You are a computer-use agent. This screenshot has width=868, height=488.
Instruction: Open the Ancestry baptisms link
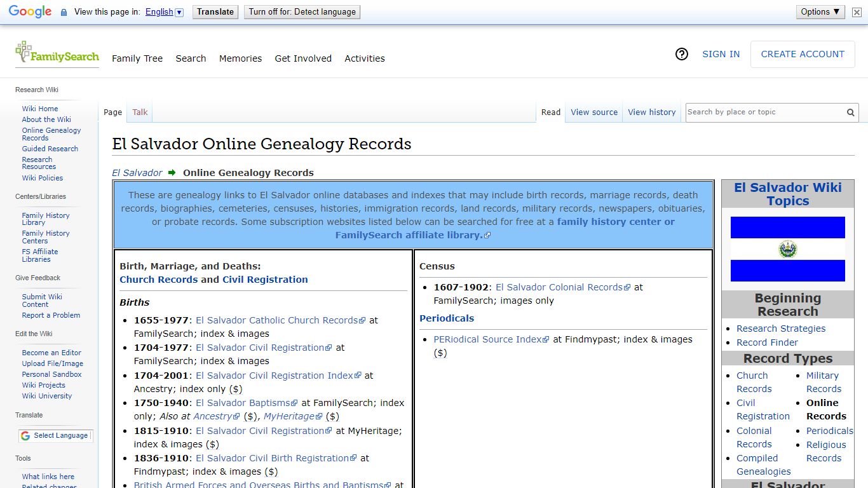[217, 416]
